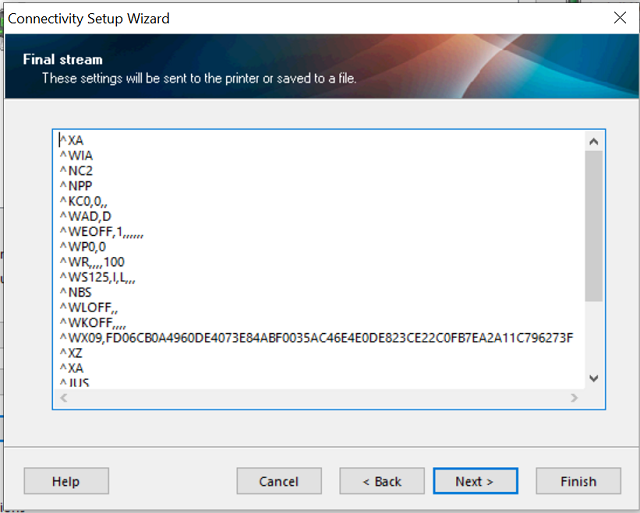The image size is (640, 513).
Task: Click the ^NC2 line in the stream
Action: (x=77, y=171)
